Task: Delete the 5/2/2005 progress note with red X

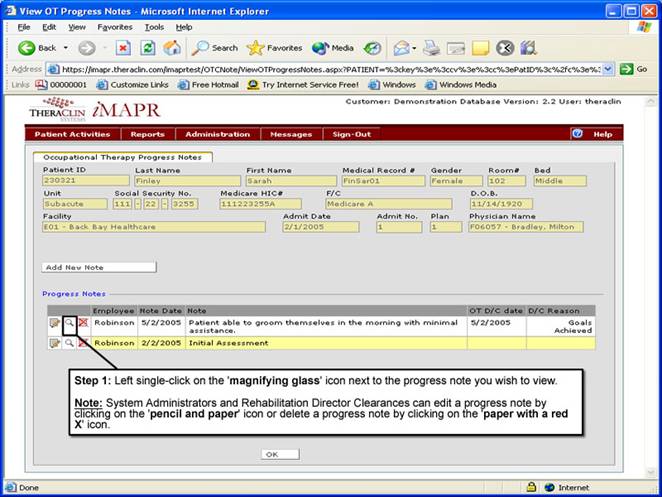Action: point(83,324)
